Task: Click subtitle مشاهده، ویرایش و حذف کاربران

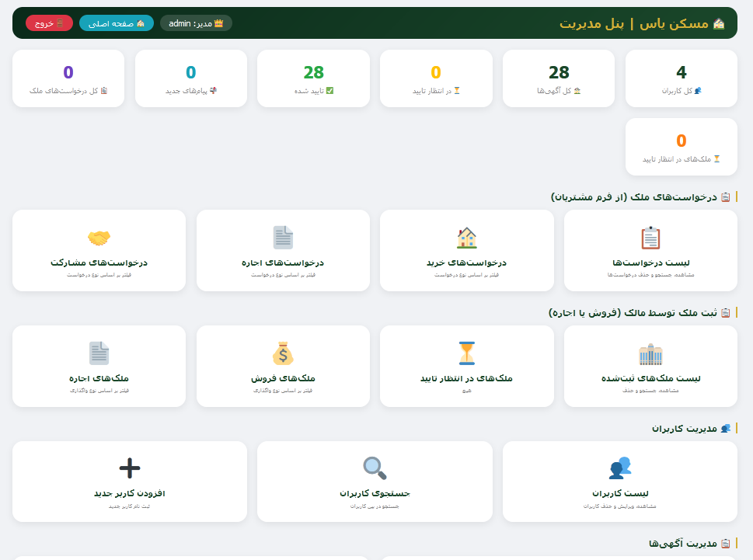Action: (x=620, y=506)
